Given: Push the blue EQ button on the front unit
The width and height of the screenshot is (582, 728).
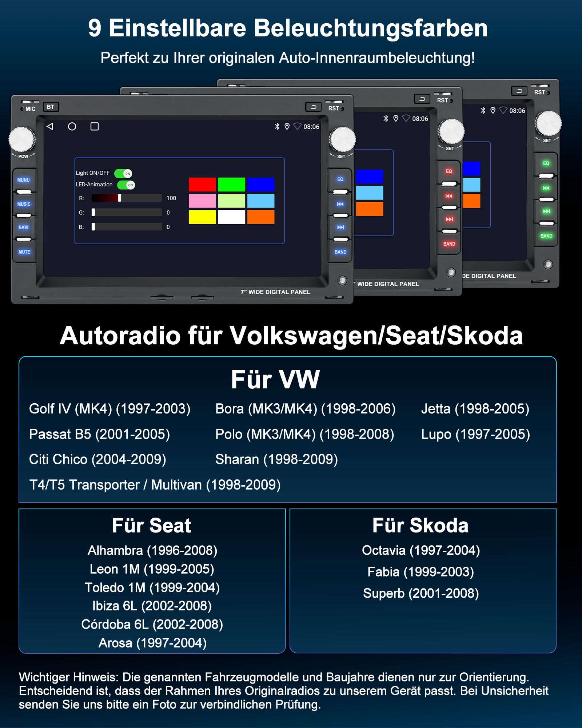Looking at the screenshot, I should (x=340, y=179).
